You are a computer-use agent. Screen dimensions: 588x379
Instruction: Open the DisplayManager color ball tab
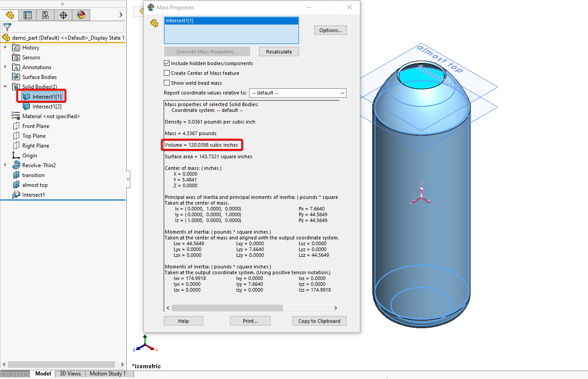81,15
